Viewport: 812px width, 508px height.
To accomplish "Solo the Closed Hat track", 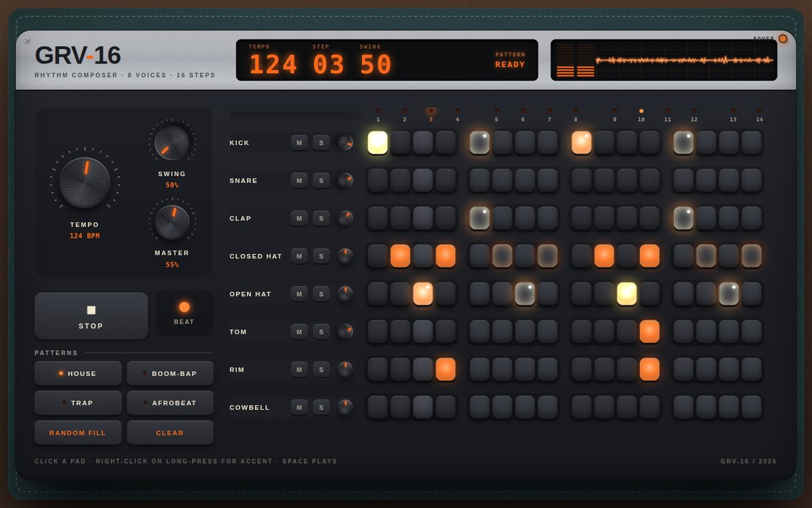I will pyautogui.click(x=321, y=256).
